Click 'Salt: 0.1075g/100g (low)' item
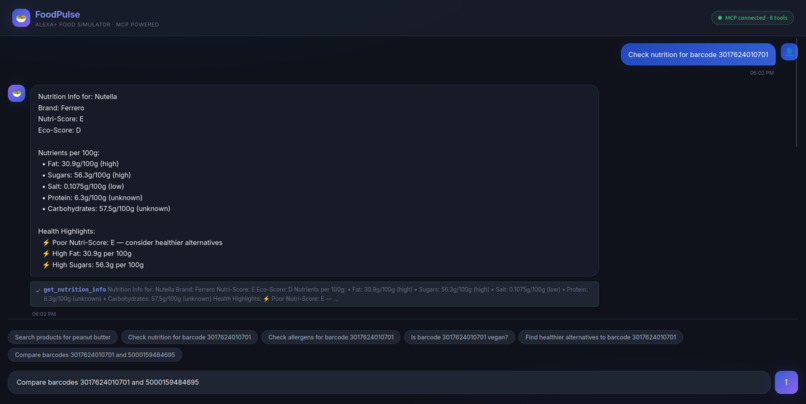Viewport: 806px width, 404px height. point(86,187)
